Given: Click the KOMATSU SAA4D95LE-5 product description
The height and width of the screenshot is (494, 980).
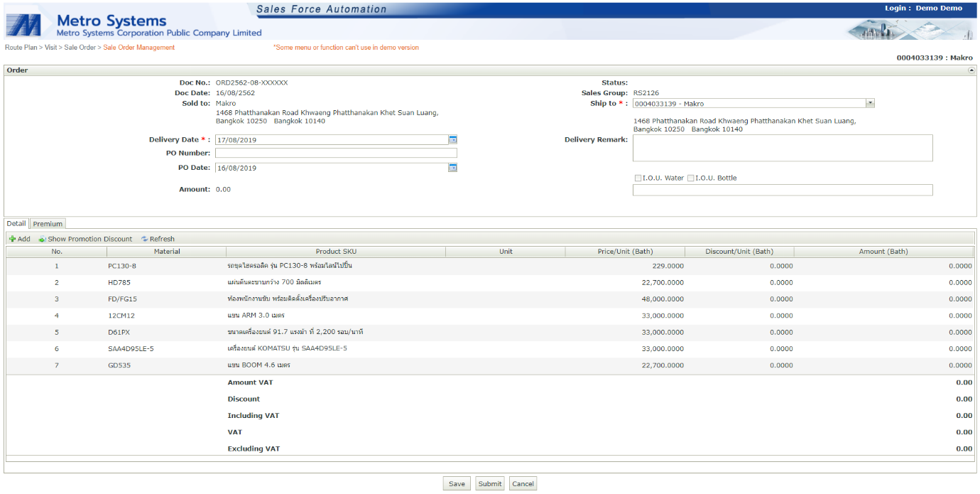Looking at the screenshot, I should 287,349.
